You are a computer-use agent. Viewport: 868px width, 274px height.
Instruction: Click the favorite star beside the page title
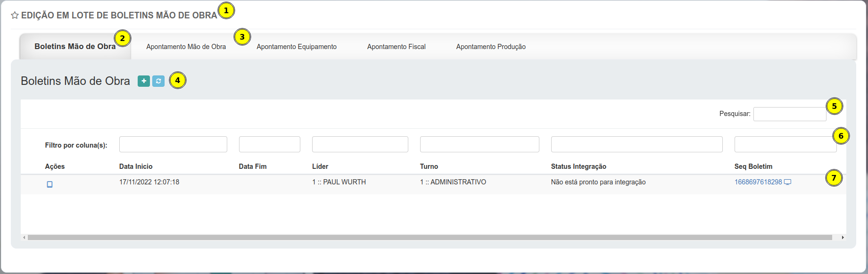pos(15,16)
